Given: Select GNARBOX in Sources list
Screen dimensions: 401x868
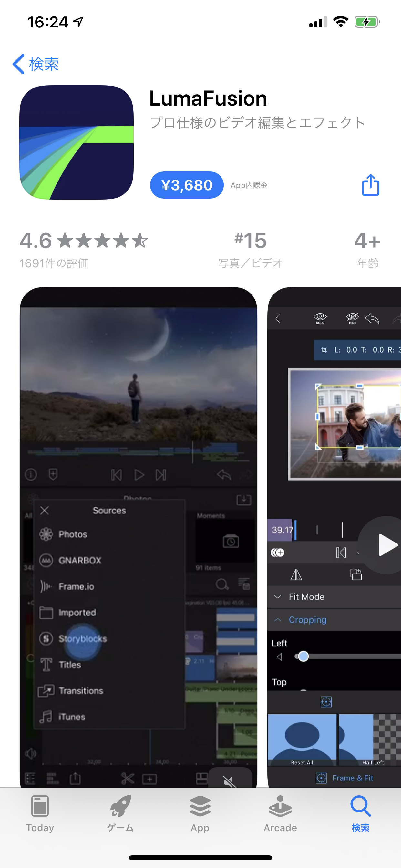Looking at the screenshot, I should point(109,560).
